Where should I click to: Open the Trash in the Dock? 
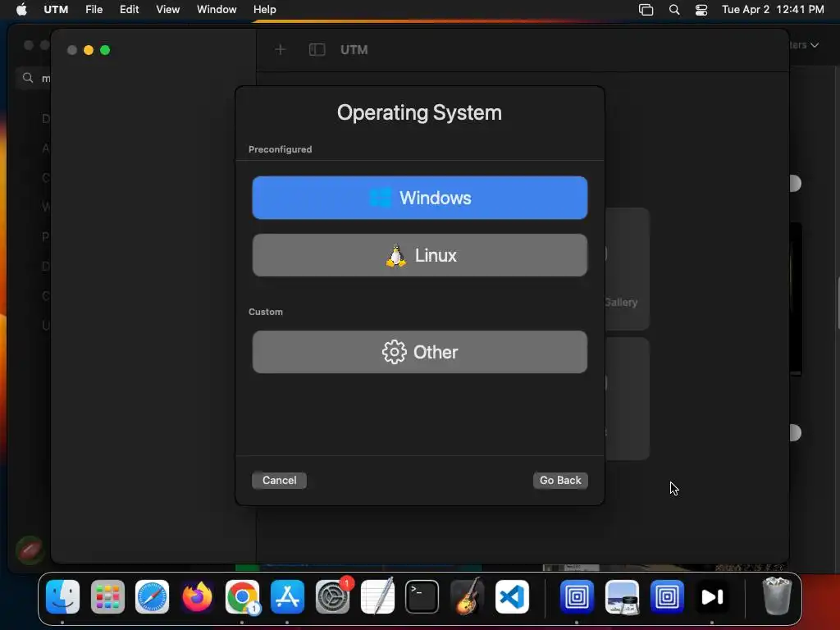click(777, 596)
